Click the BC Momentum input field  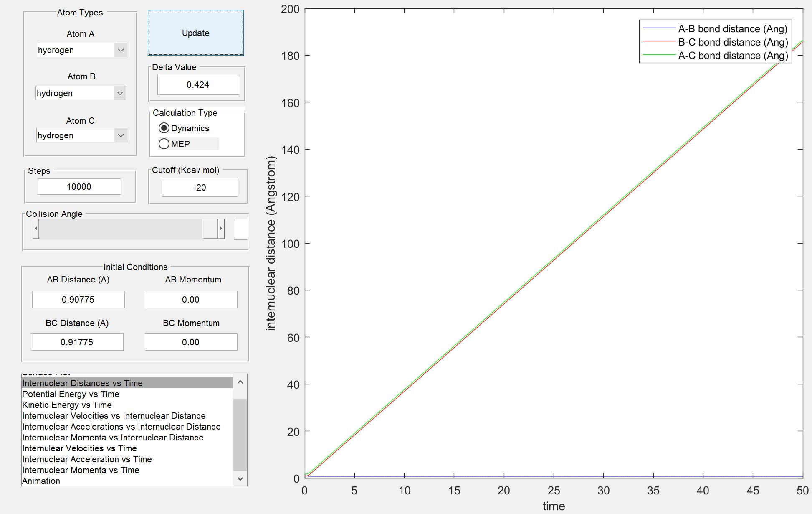191,342
